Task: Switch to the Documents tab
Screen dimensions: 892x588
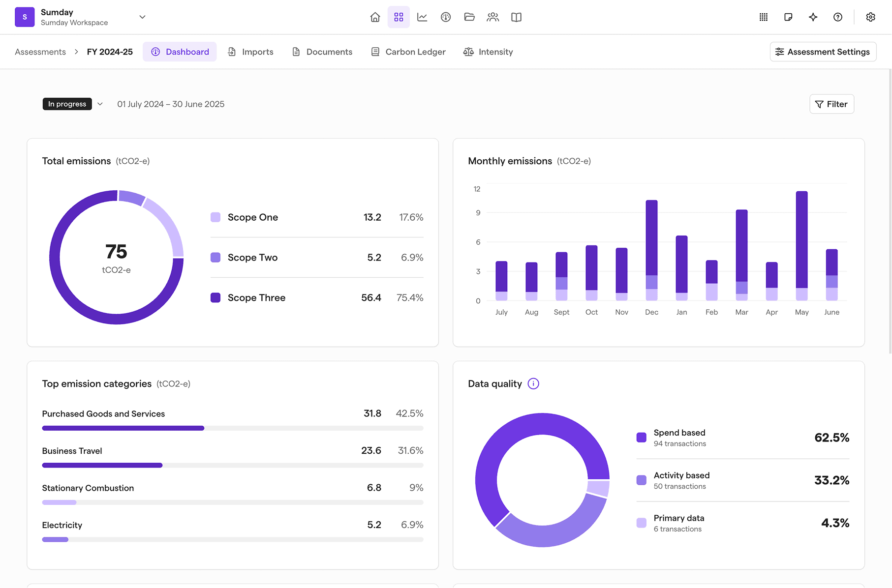Action: point(322,52)
